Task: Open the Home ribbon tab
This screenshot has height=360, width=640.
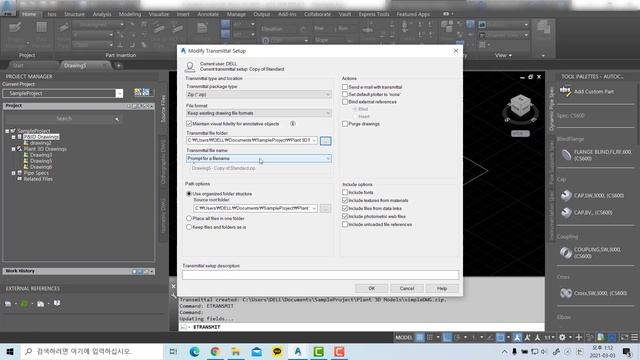Action: [29, 14]
